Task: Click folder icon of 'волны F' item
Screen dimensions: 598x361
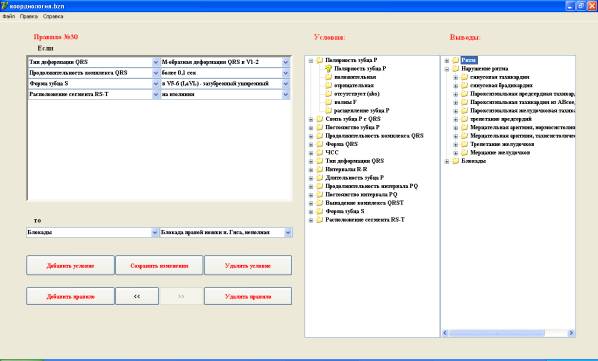Action: [328, 102]
